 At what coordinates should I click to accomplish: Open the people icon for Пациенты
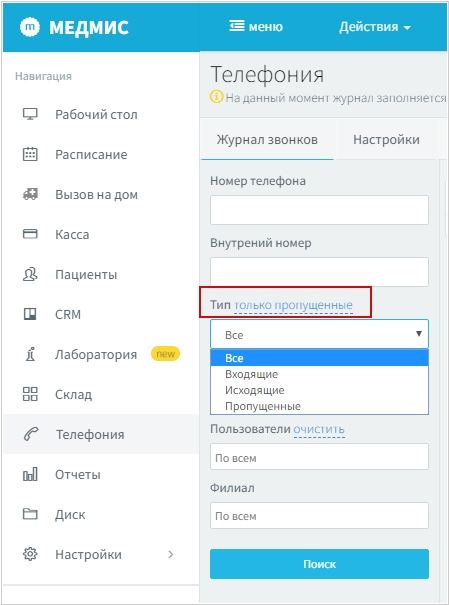coord(30,274)
